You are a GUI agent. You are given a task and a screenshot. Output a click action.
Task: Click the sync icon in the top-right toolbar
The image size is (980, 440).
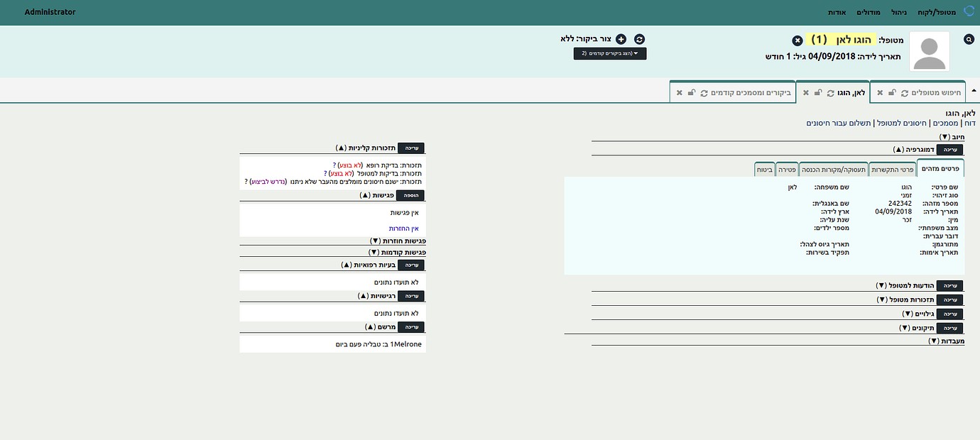pyautogui.click(x=969, y=11)
